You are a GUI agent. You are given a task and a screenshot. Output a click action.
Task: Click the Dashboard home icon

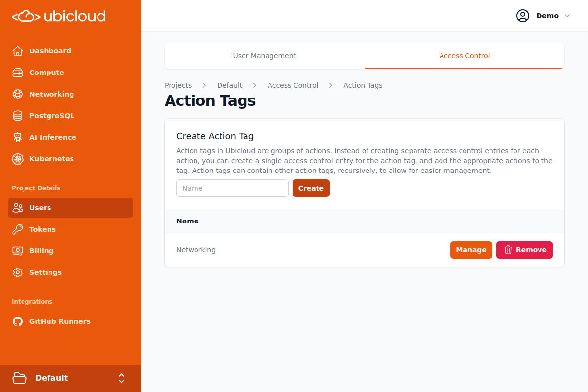tap(18, 51)
